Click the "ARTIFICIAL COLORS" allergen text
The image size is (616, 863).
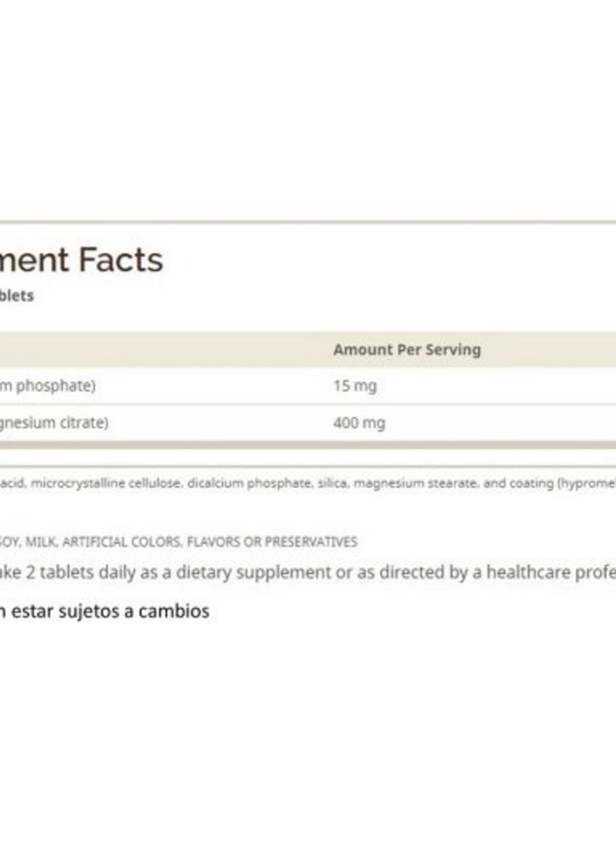click(122, 541)
